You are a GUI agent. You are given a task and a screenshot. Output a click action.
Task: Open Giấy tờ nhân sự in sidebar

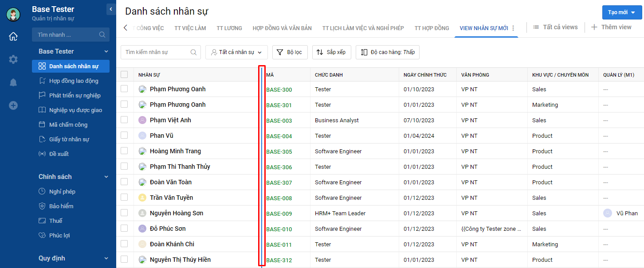click(71, 139)
